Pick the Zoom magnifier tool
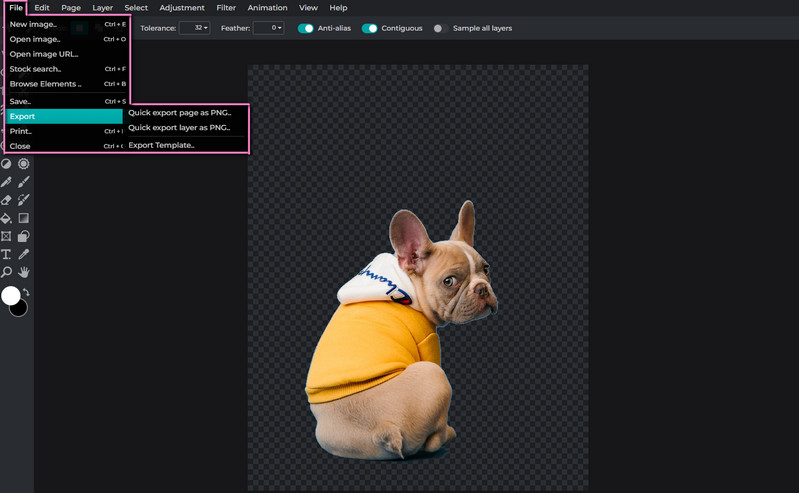 coord(6,272)
